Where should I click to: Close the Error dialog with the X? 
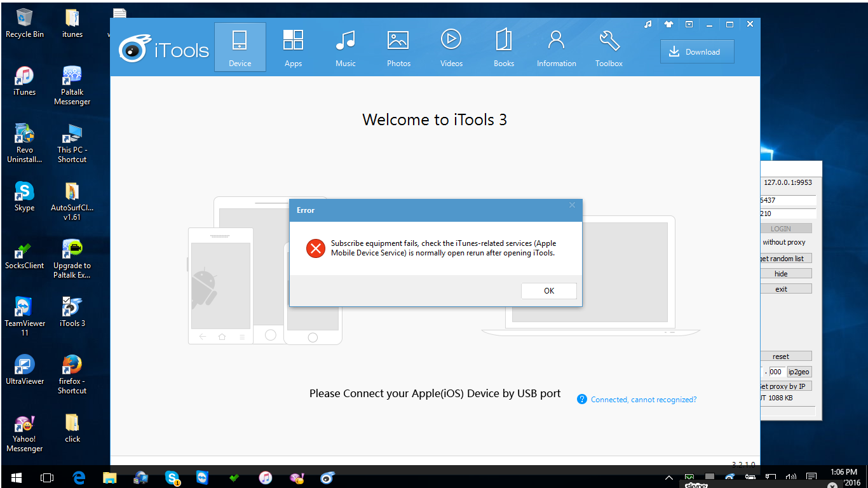point(572,205)
